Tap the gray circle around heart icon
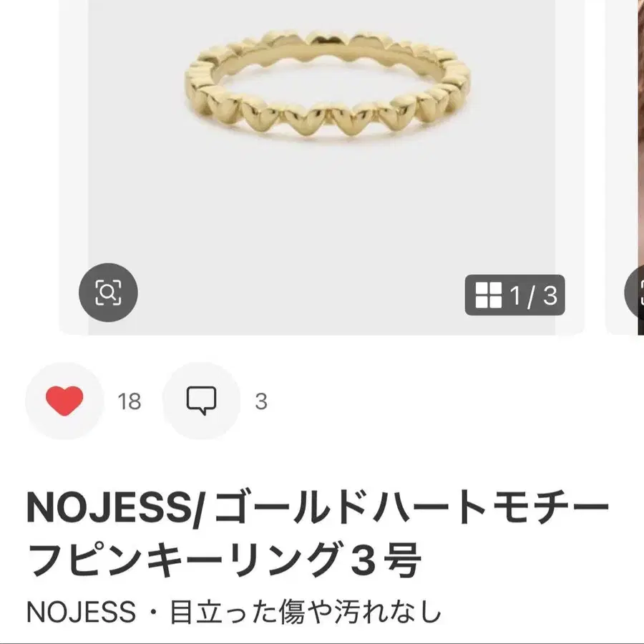644x644 pixels. coord(64,401)
